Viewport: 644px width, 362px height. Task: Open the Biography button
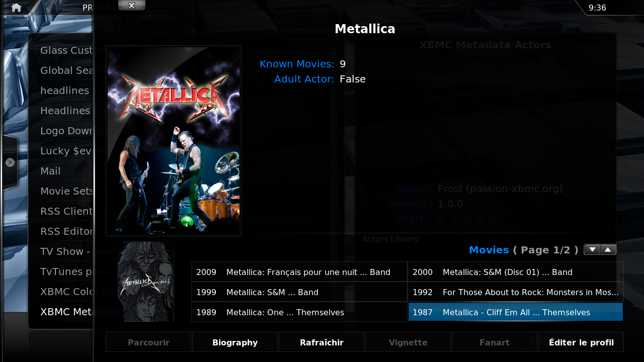[x=235, y=342]
